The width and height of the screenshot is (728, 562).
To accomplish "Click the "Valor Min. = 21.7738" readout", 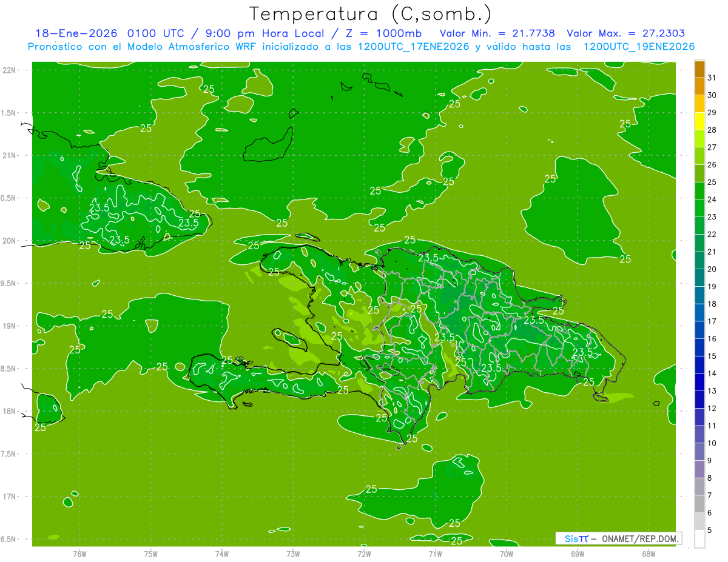I will (497, 33).
